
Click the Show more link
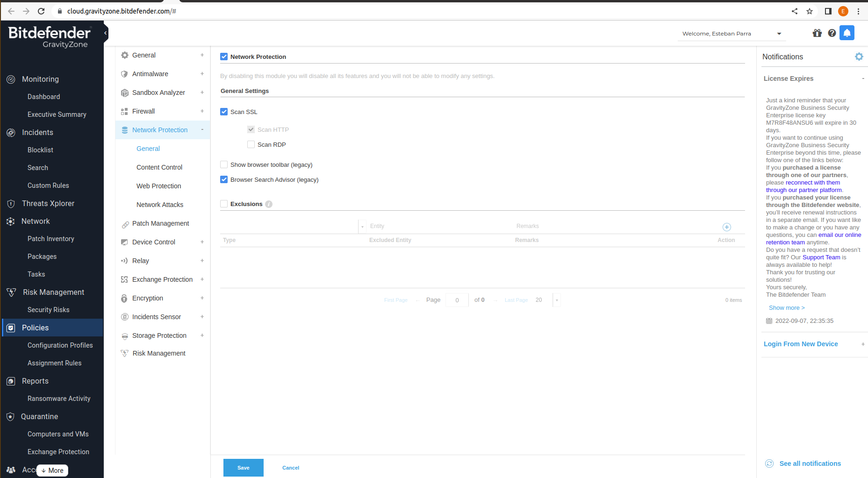[x=786, y=307]
